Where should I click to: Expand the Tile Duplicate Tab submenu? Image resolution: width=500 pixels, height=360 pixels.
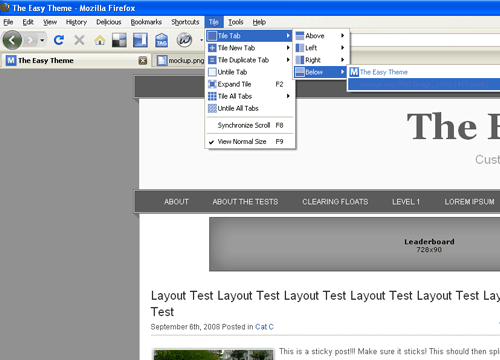tap(249, 60)
